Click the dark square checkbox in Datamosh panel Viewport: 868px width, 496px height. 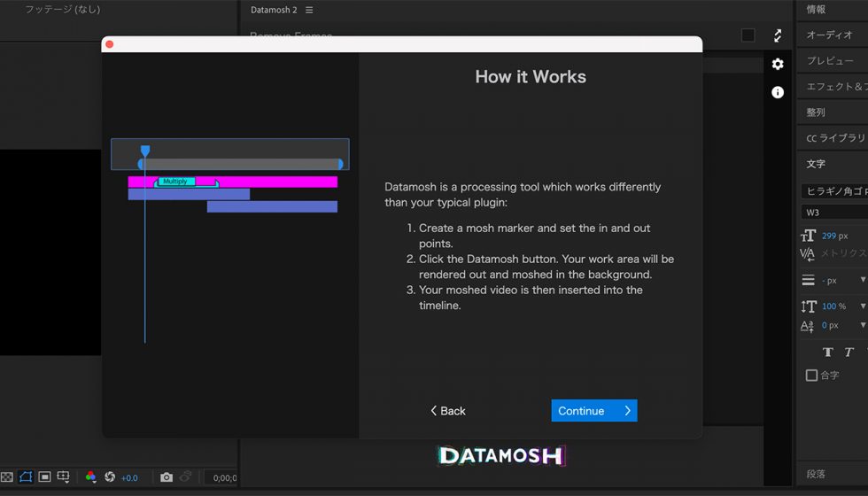(x=748, y=35)
